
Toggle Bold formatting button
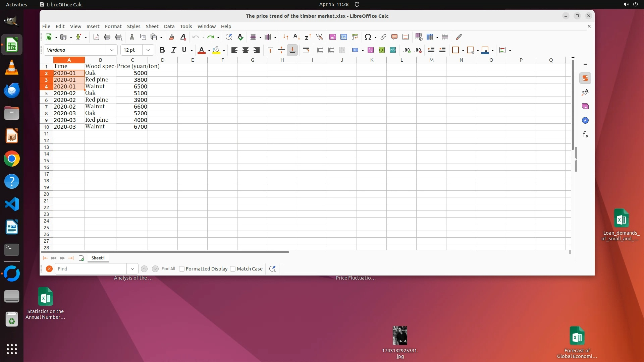tap(162, 50)
